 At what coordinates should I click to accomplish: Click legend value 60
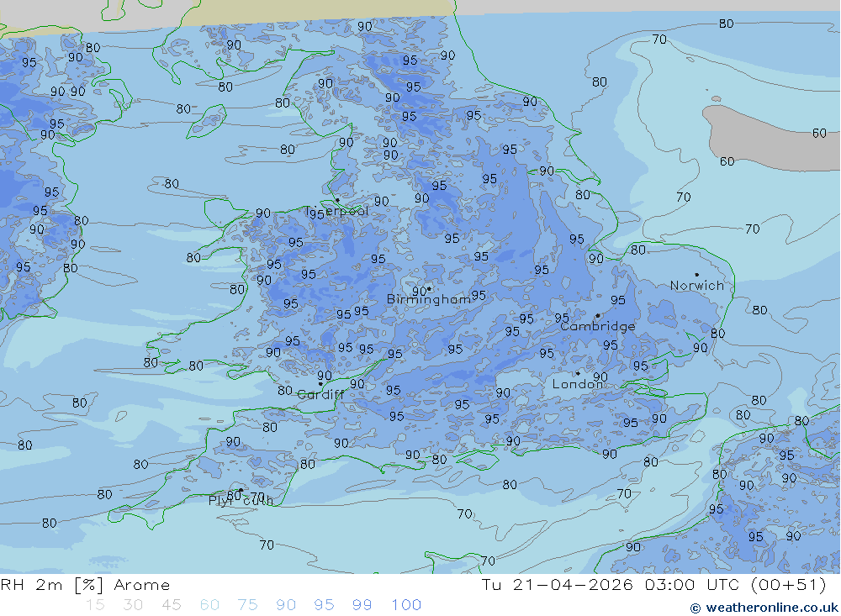click(x=209, y=605)
